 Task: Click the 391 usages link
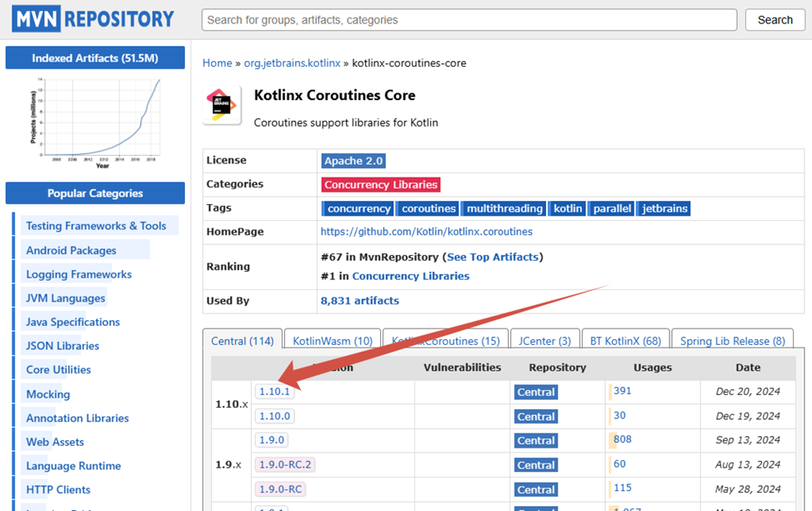click(622, 391)
